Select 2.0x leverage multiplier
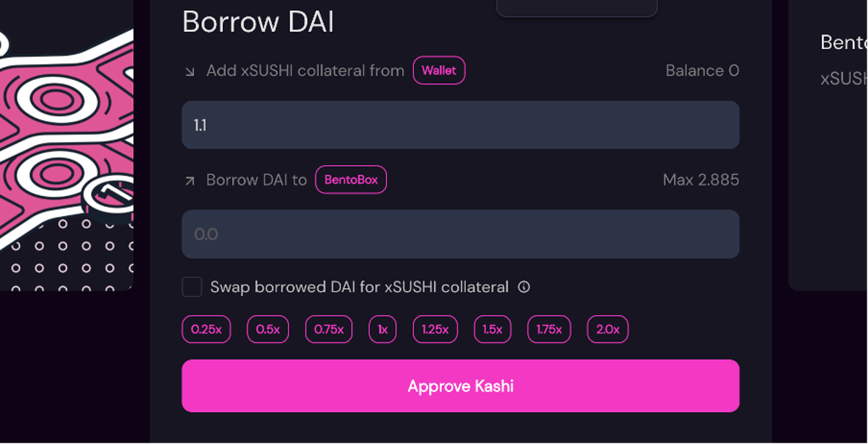 [x=608, y=329]
